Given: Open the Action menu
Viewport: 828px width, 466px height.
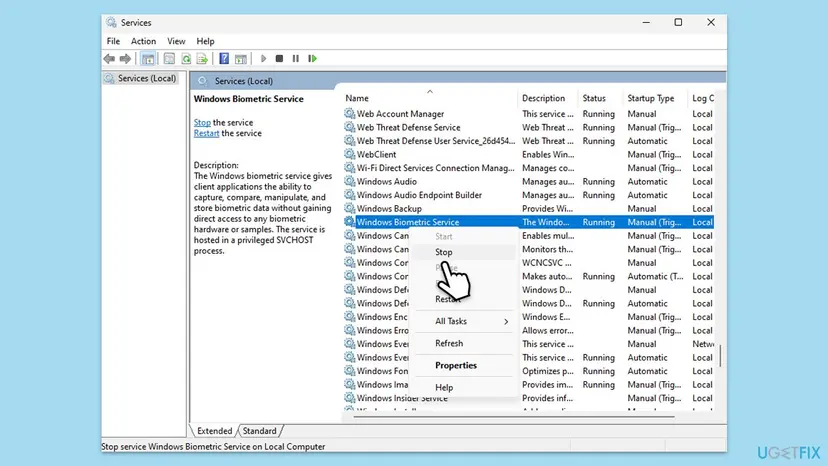Looking at the screenshot, I should point(143,41).
